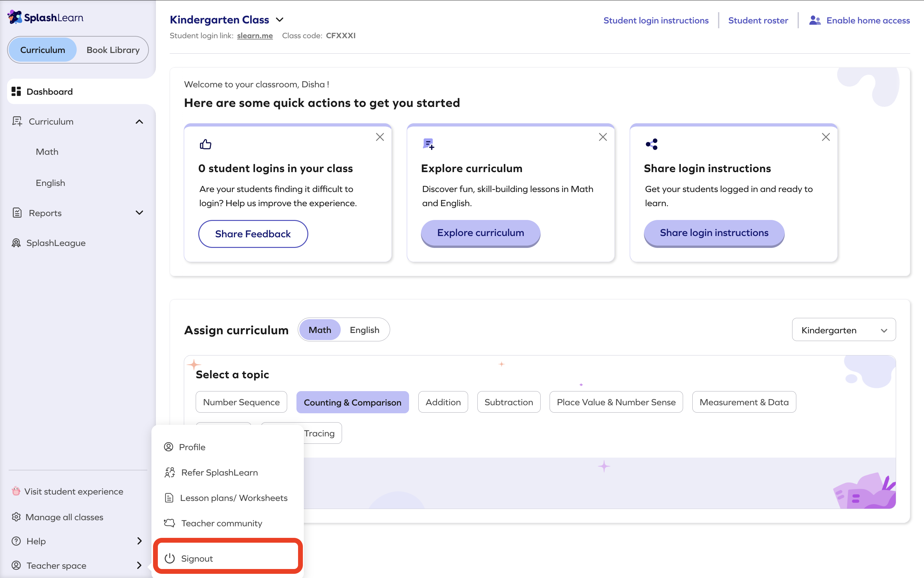Click the Visit student experience mascot icon

click(x=16, y=491)
